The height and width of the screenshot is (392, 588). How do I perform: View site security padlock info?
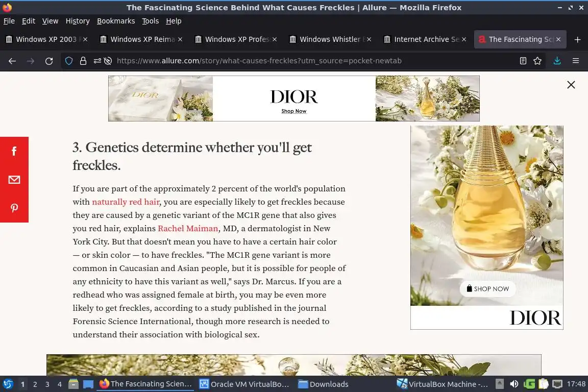(x=83, y=61)
